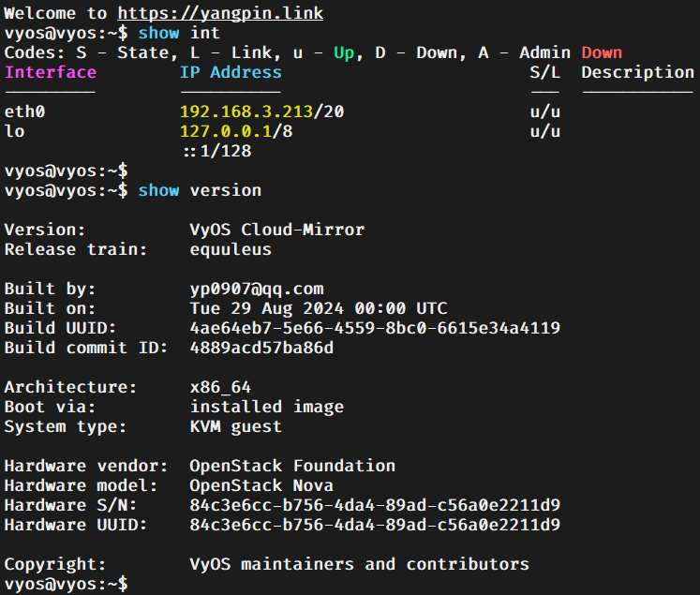Viewport: 700px width, 595px height.
Task: Select loopback address 127.0.0.1/8
Action: [236, 131]
